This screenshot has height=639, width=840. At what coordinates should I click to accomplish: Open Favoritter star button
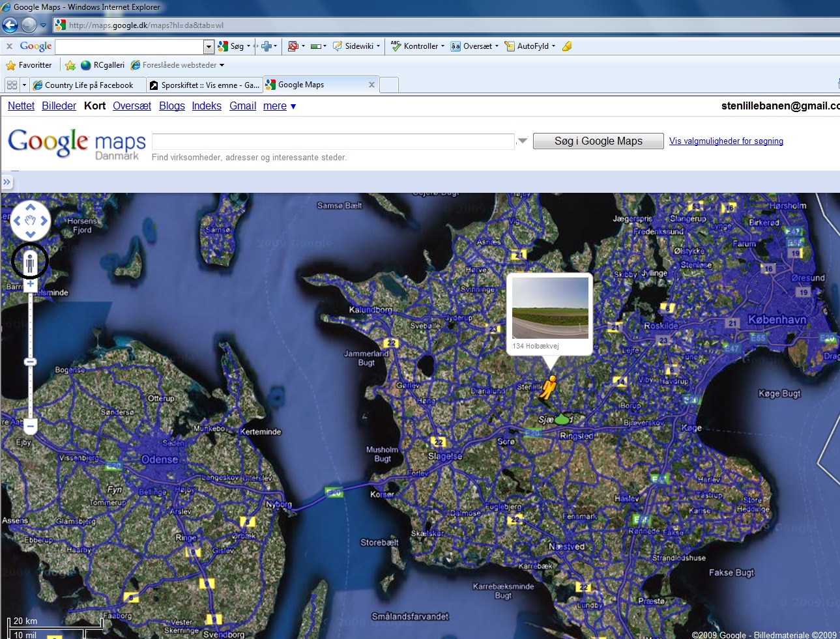29,65
